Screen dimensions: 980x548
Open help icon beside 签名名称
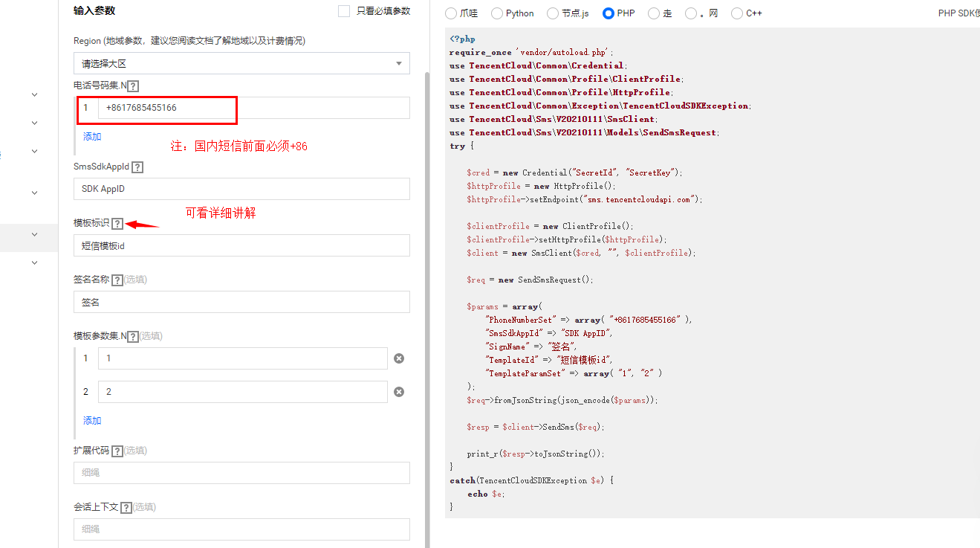(x=117, y=280)
